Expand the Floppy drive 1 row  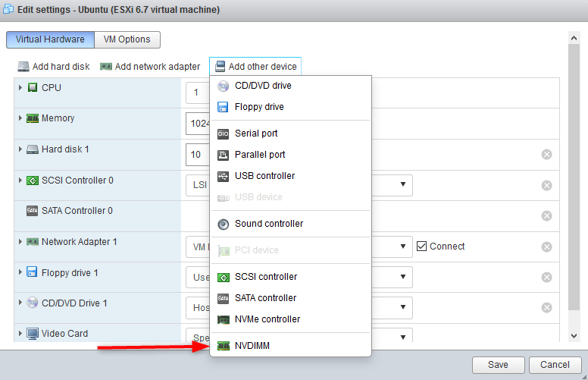click(20, 272)
